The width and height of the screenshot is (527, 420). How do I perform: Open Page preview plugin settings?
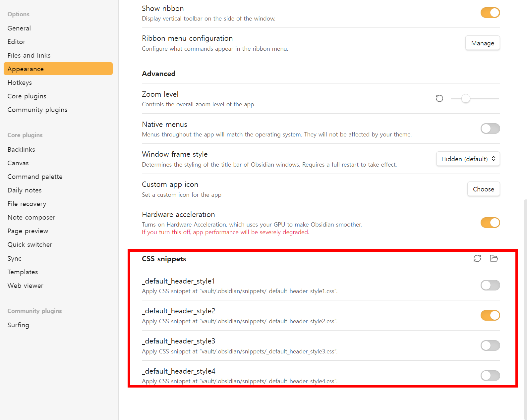tap(58, 231)
